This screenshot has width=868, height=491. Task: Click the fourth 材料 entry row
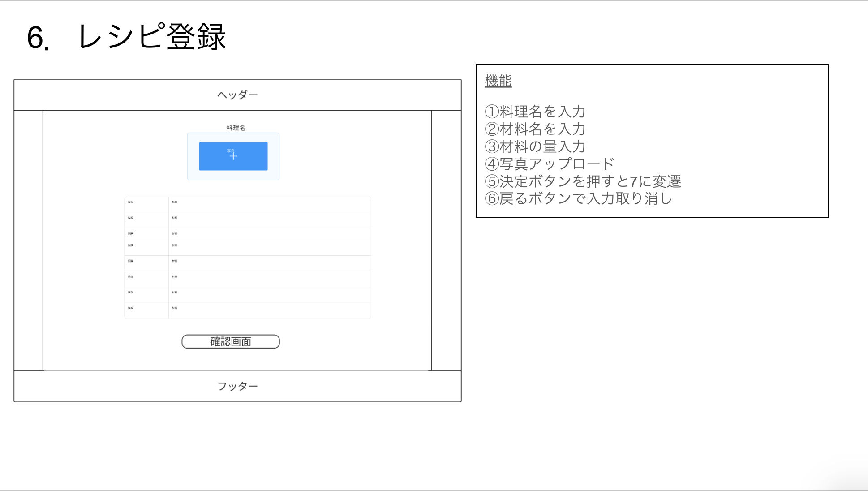175,245
